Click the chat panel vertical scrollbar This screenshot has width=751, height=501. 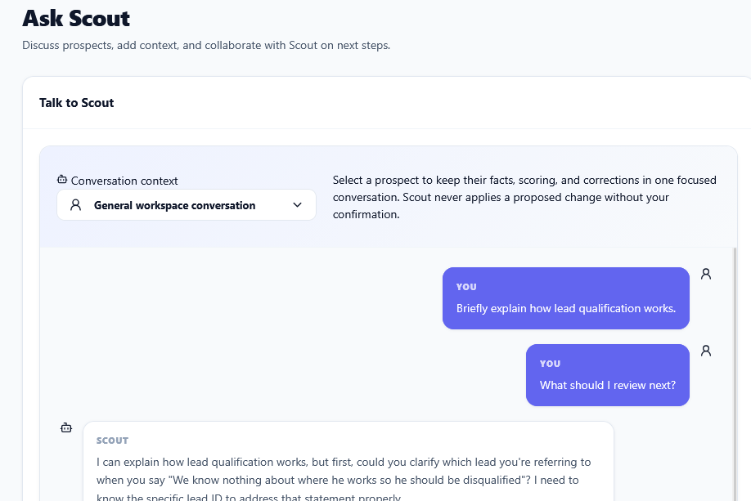point(735,374)
